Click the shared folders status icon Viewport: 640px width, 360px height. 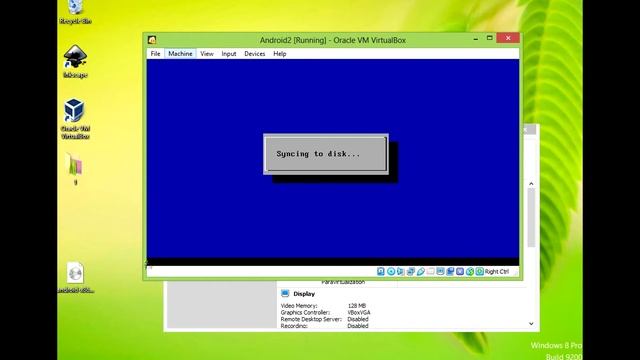pos(431,271)
